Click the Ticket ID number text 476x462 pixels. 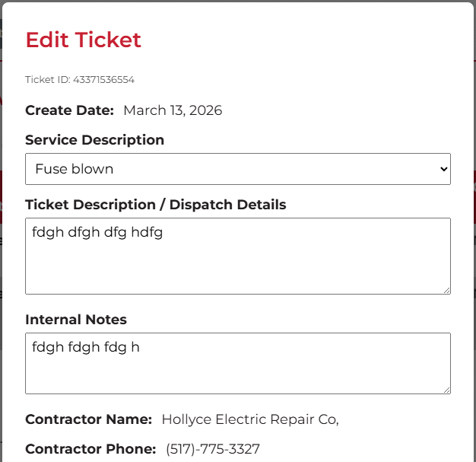tap(103, 79)
